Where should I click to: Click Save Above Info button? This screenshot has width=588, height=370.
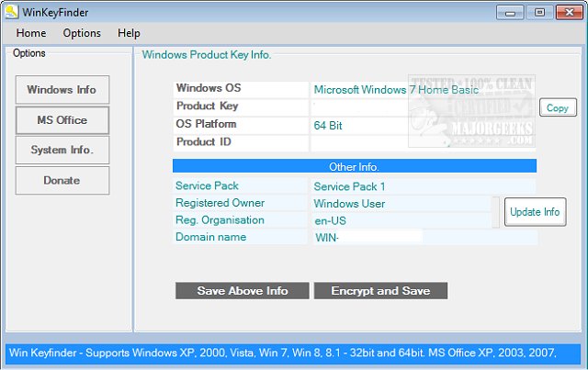(x=243, y=291)
